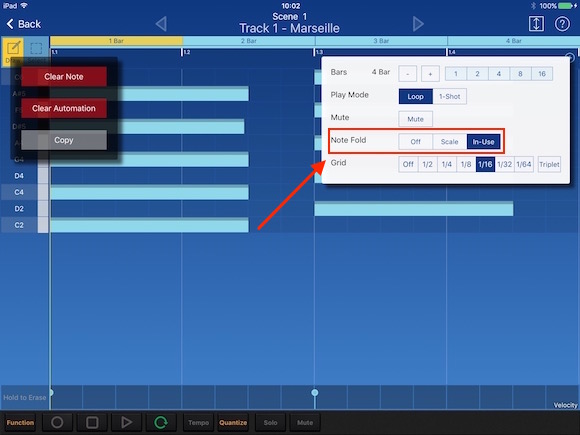The height and width of the screenshot is (435, 580).
Task: Tap the D4 note row key
Action: coord(24,176)
